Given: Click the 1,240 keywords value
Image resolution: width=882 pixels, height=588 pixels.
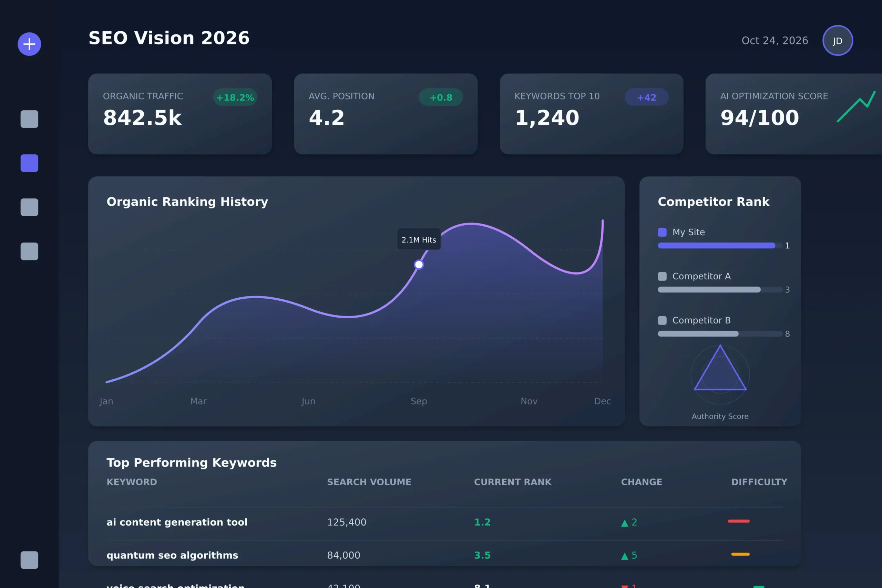Looking at the screenshot, I should coord(547,118).
